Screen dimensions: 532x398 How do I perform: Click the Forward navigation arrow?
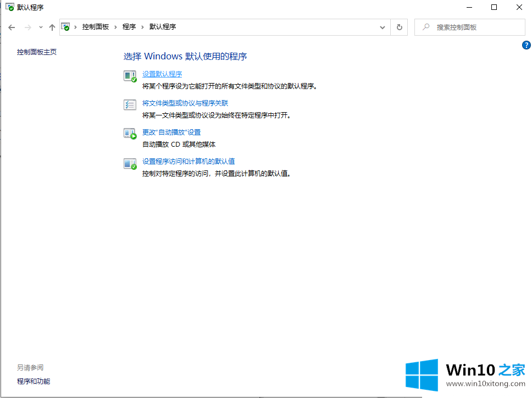[x=28, y=27]
